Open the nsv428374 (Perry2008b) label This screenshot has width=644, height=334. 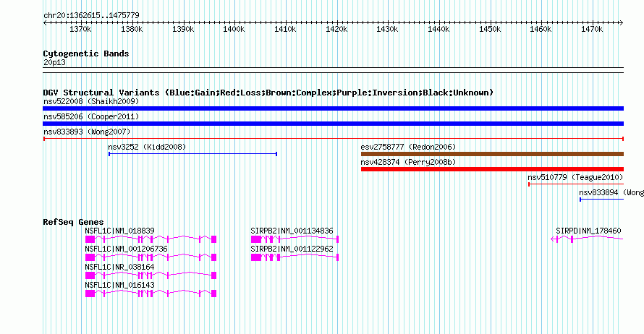[408, 162]
